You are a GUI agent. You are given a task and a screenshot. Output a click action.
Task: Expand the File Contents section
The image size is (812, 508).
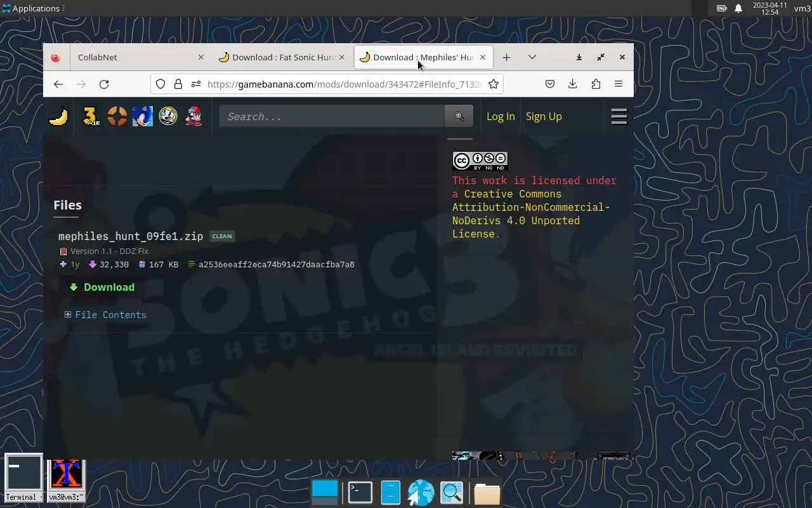pyautogui.click(x=105, y=315)
